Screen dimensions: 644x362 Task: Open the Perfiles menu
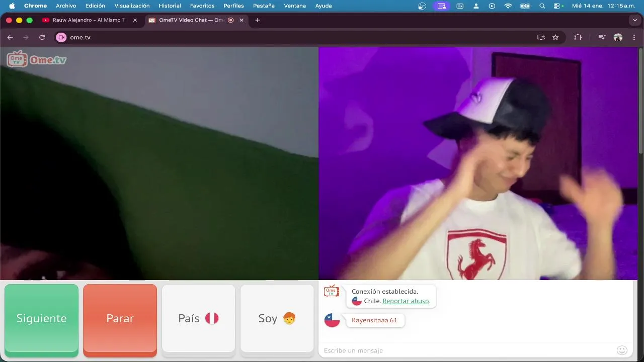[233, 6]
